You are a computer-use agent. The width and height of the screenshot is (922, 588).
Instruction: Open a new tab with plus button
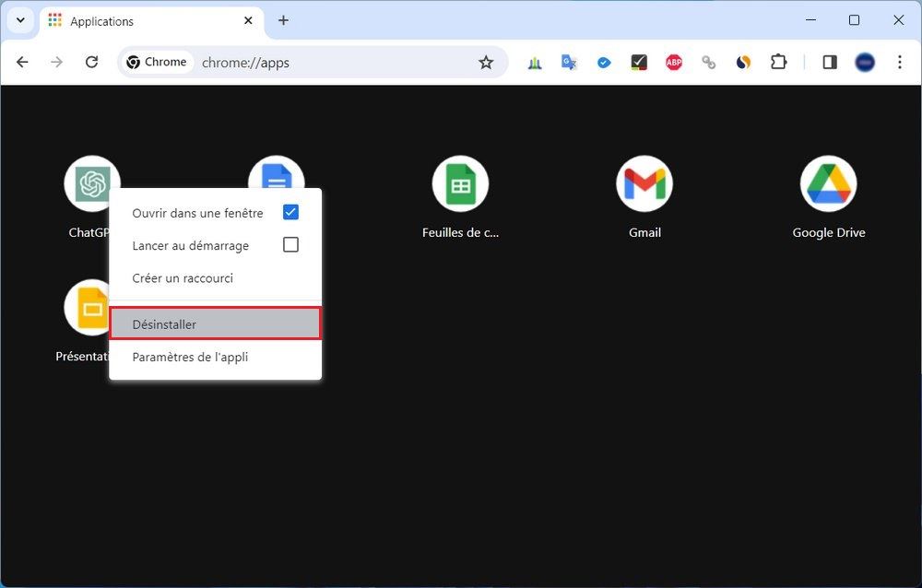(x=283, y=20)
